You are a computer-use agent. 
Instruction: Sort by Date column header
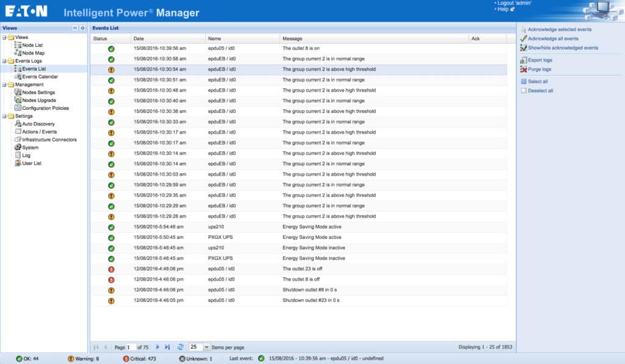point(168,38)
